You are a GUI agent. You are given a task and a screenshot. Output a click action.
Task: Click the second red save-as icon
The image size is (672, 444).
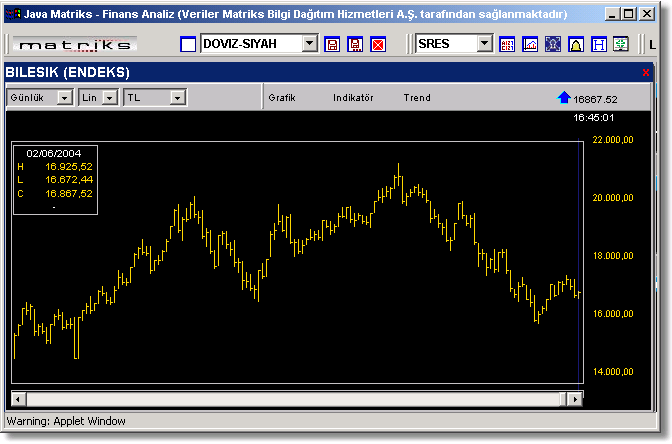pyautogui.click(x=355, y=45)
